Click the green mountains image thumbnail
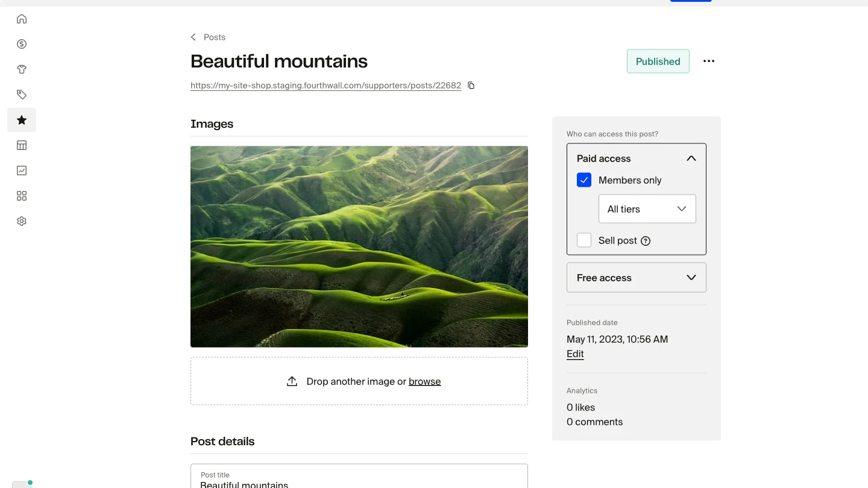 point(359,246)
